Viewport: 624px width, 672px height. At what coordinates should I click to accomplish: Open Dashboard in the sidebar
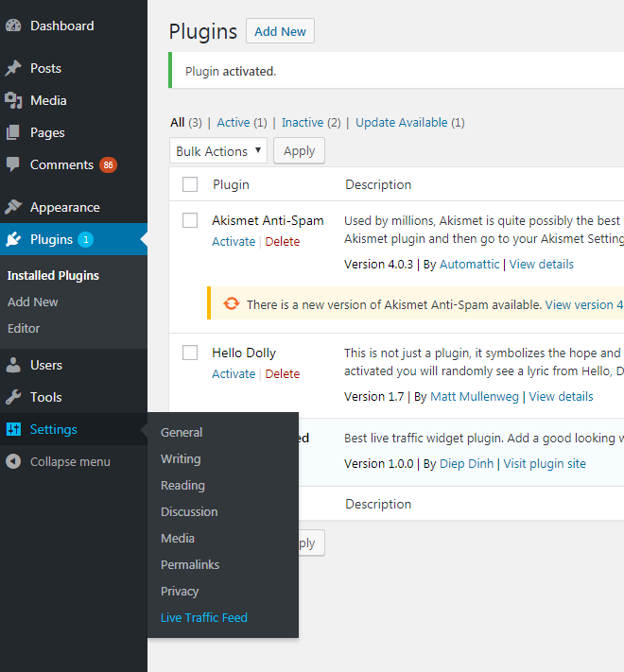tap(62, 26)
